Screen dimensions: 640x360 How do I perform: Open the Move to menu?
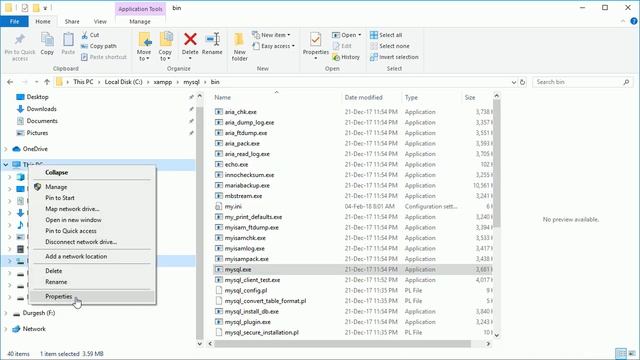point(144,47)
